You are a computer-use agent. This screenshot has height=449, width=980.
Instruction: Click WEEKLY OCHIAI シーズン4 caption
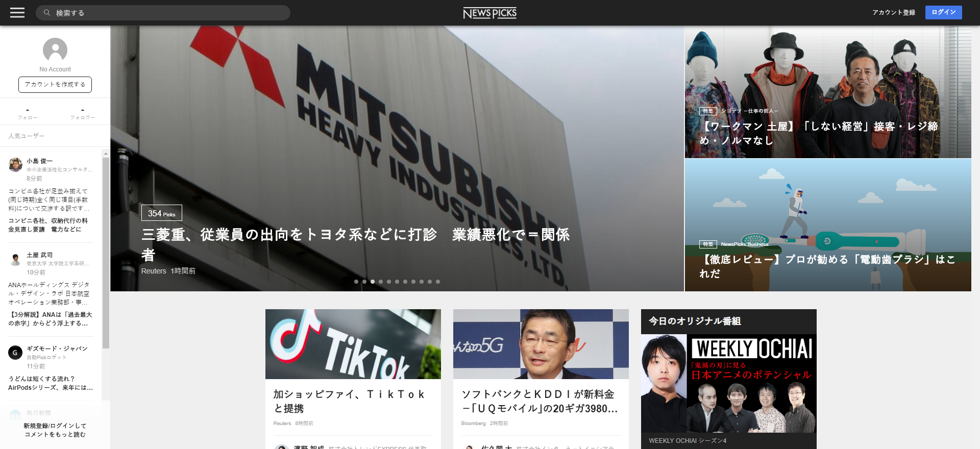tap(688, 441)
